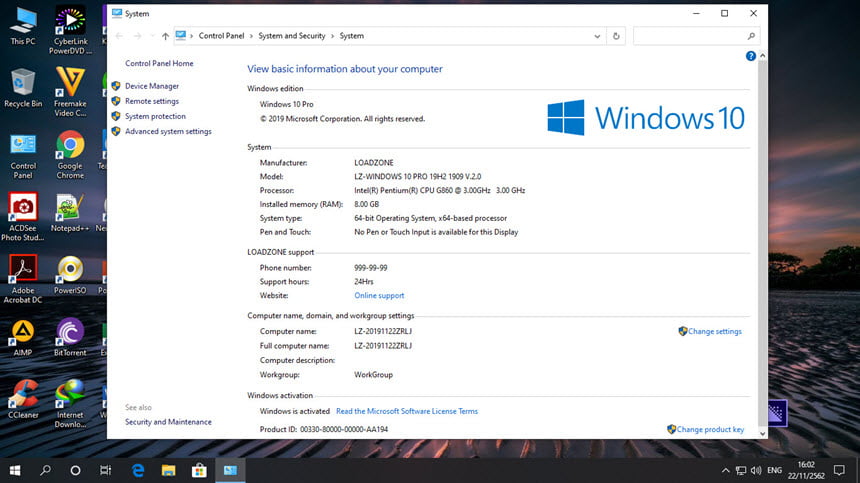The height and width of the screenshot is (483, 860).
Task: Select the Recycle Bin icon
Action: [x=23, y=88]
